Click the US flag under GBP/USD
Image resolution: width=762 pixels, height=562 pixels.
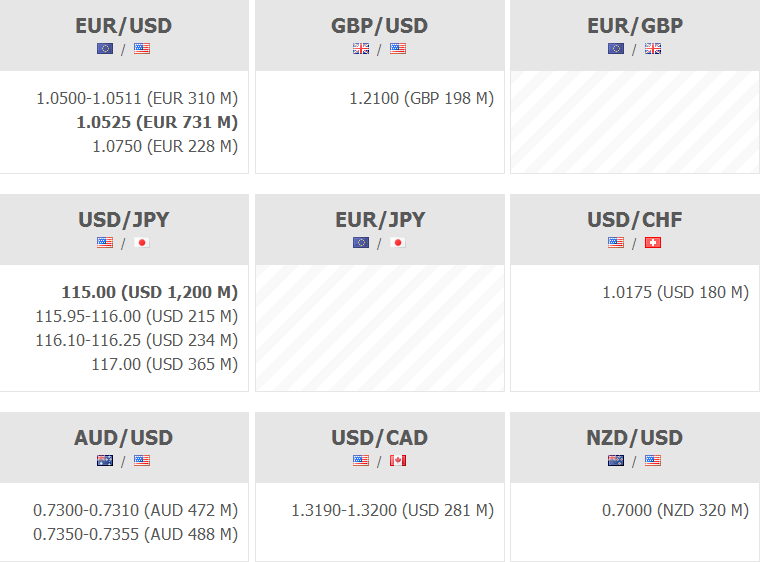coord(398,48)
